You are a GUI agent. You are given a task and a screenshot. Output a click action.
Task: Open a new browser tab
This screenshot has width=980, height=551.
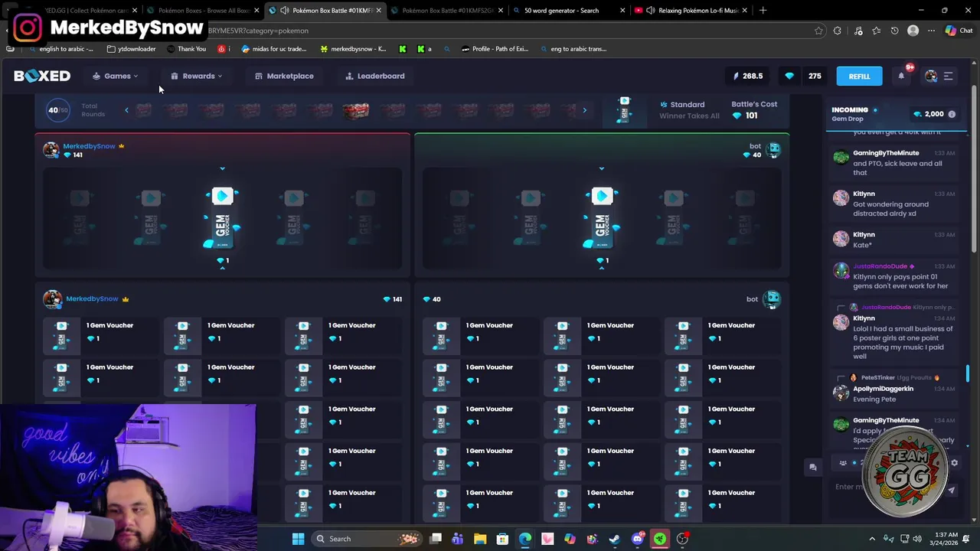coord(763,11)
